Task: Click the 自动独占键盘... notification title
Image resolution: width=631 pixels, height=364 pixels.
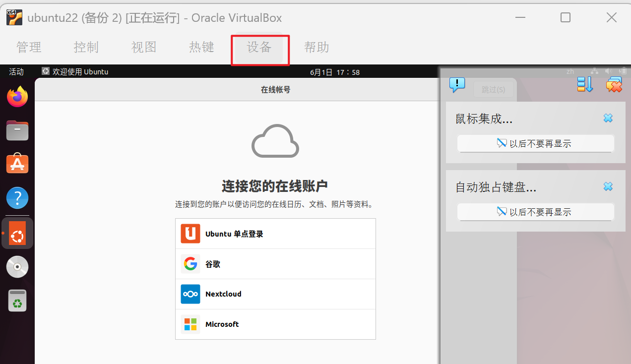Action: click(496, 187)
